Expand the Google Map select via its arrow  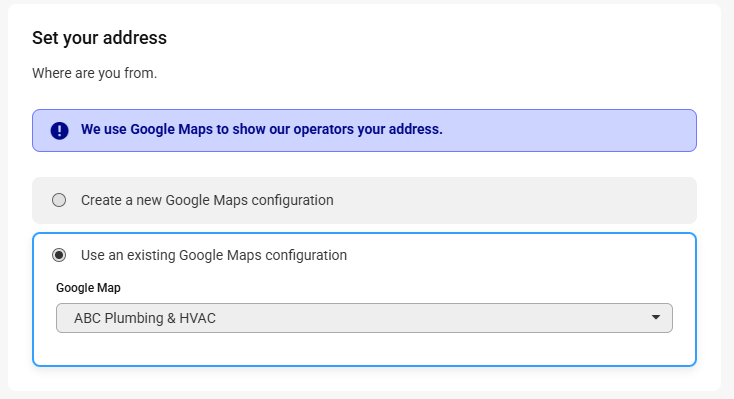point(656,318)
